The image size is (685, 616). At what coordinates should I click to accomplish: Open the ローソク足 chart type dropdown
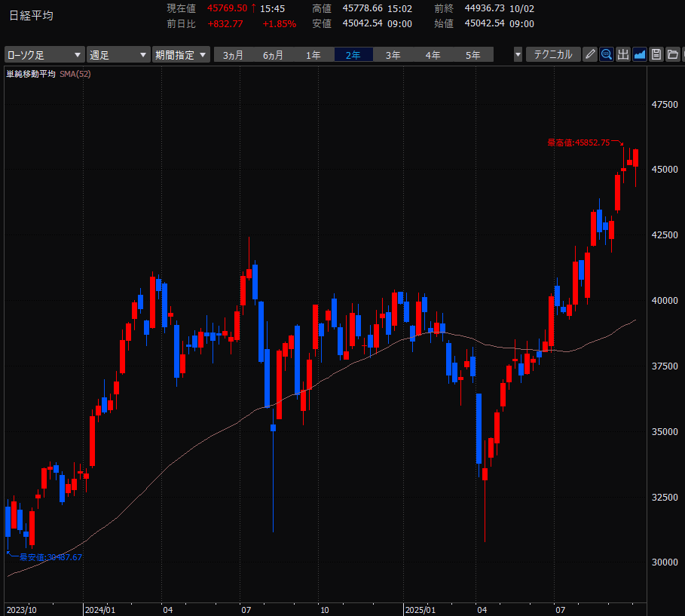pos(44,54)
